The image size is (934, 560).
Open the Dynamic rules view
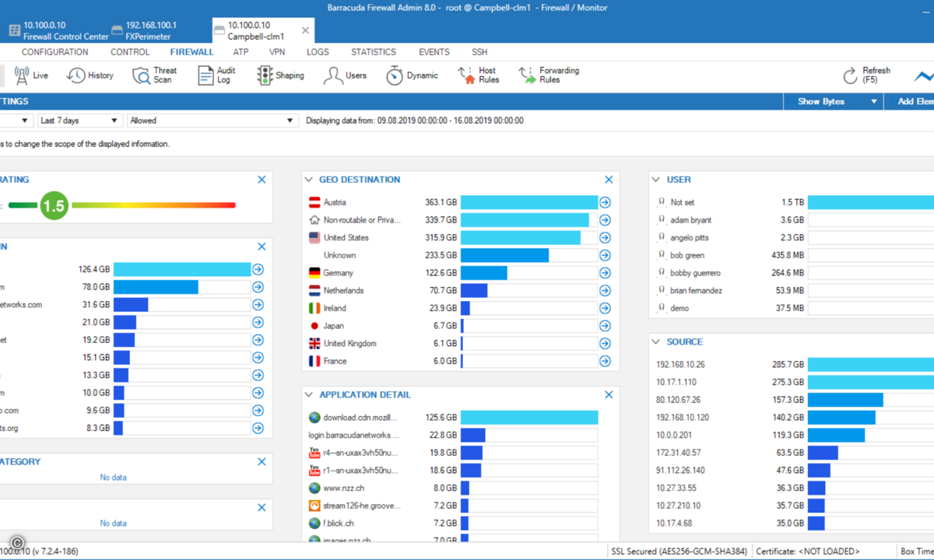413,75
